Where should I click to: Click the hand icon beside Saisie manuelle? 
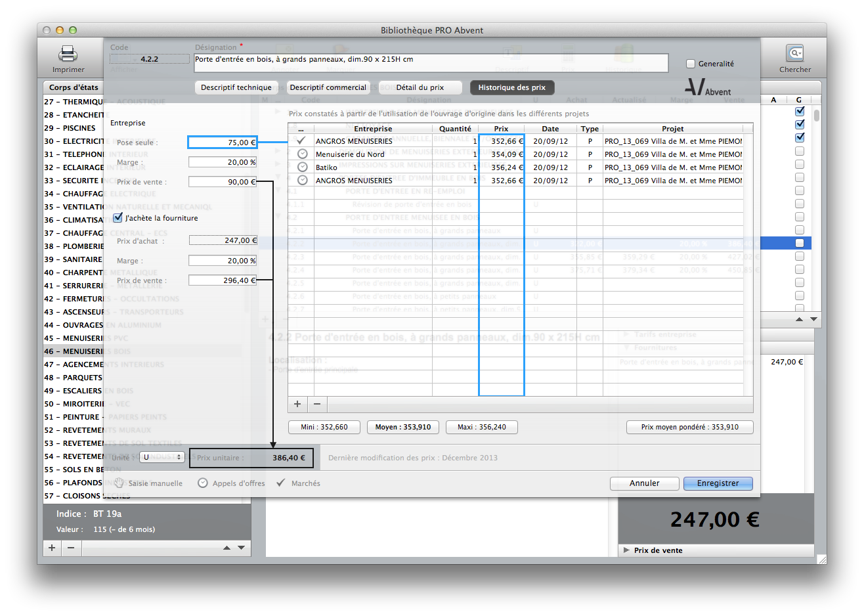pyautogui.click(x=119, y=483)
